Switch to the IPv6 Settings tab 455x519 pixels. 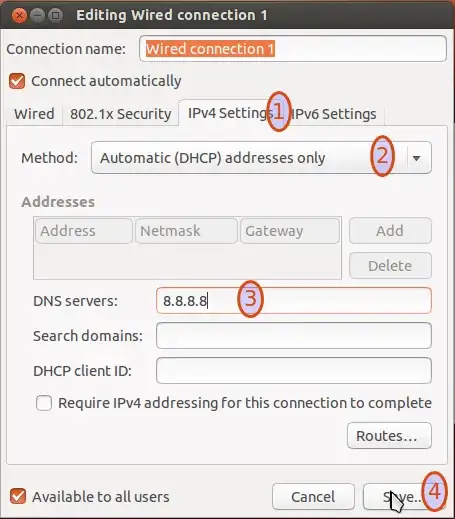(x=334, y=114)
